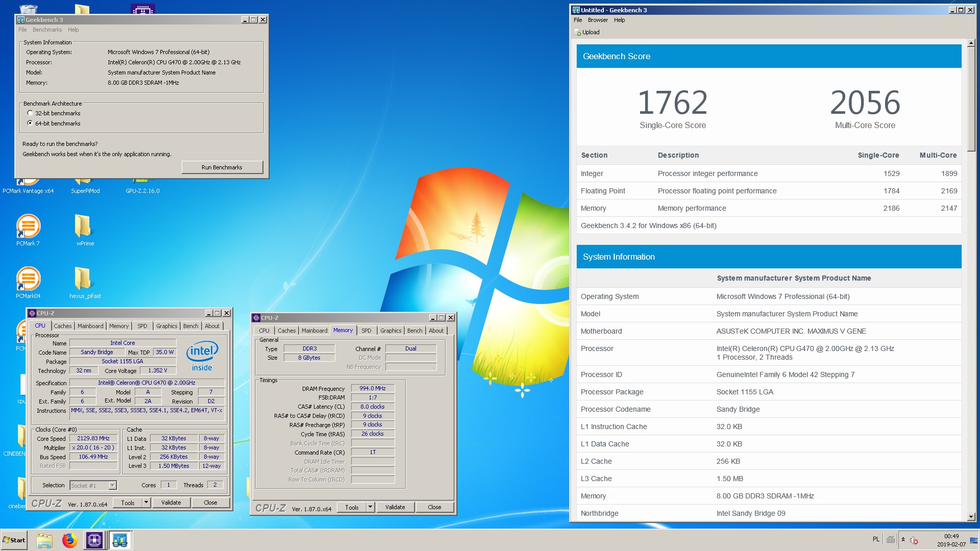Click the Multi-Core score 2056
The image size is (980, 551).
(x=865, y=103)
